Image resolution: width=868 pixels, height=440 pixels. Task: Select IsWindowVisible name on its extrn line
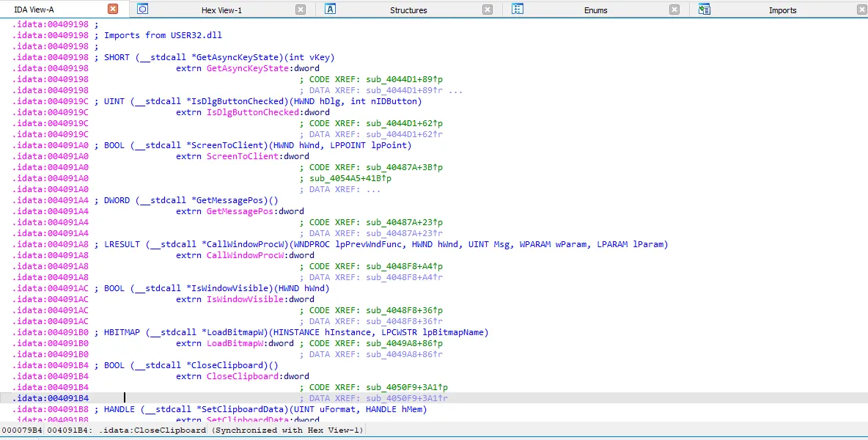point(246,299)
